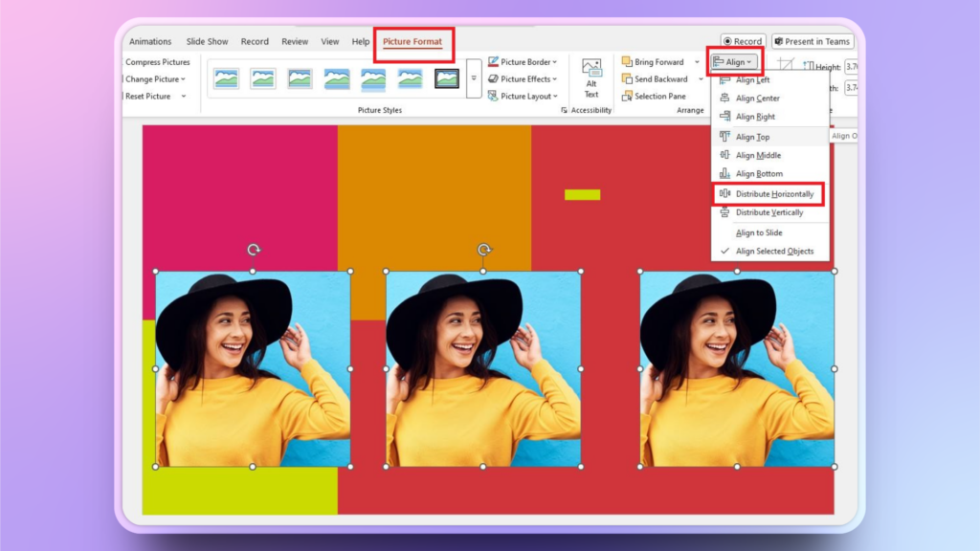
Task: Expand the Bring Forward arrow
Action: 697,62
